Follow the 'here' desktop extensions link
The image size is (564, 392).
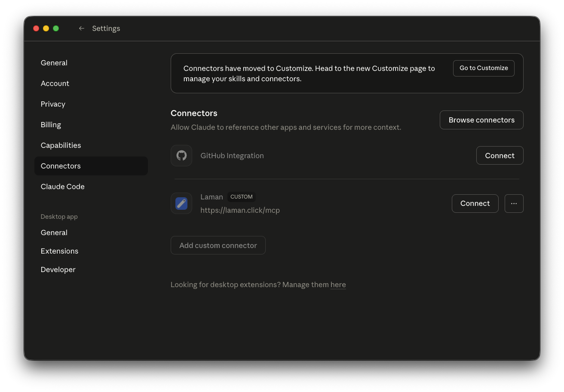click(x=338, y=285)
